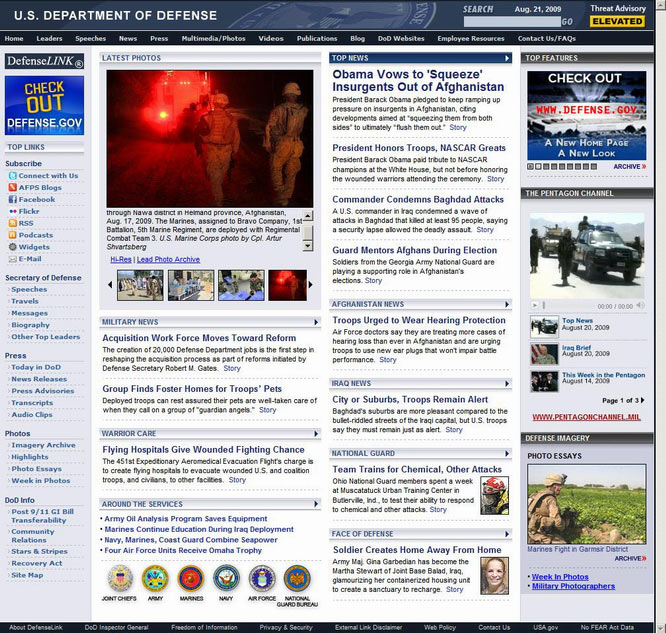Click the Flickr dots icon
The height and width of the screenshot is (633, 666).
[x=13, y=211]
